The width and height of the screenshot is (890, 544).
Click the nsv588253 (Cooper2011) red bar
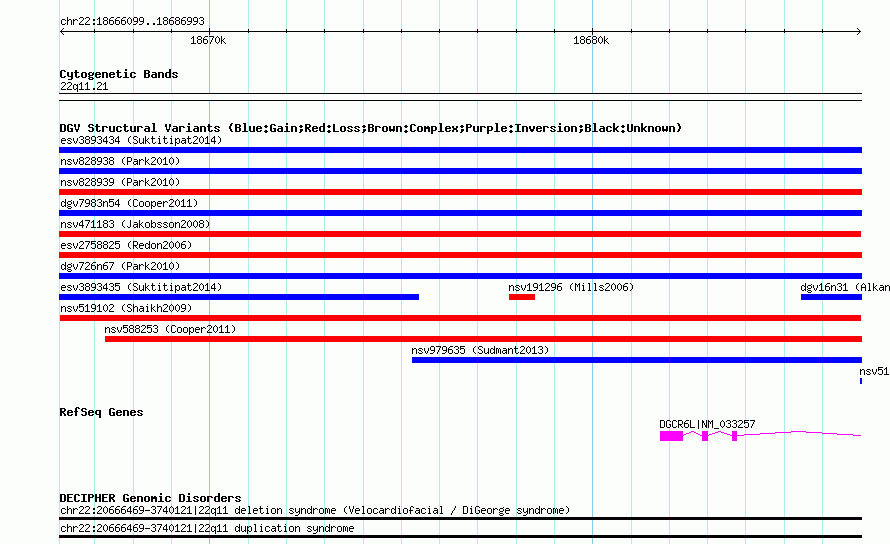483,339
